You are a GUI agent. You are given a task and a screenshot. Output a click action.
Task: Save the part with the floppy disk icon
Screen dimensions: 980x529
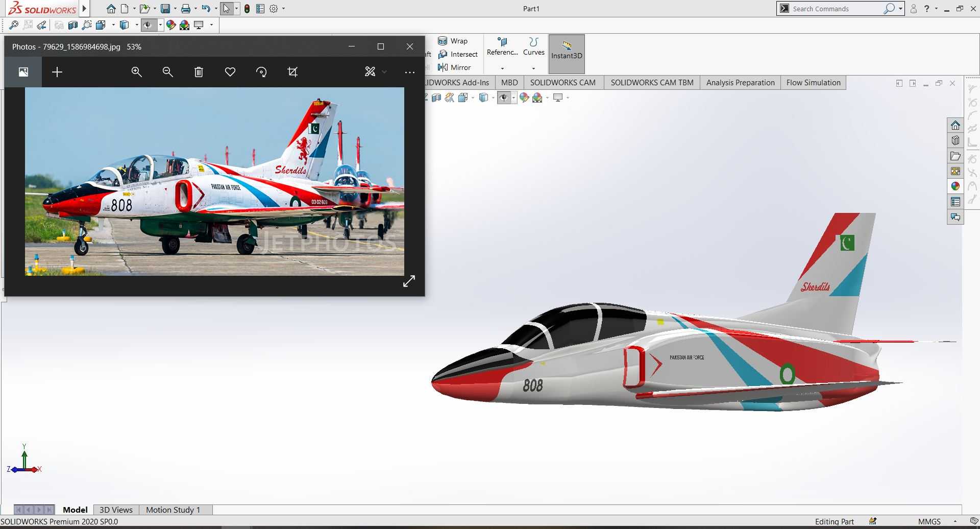click(x=165, y=9)
